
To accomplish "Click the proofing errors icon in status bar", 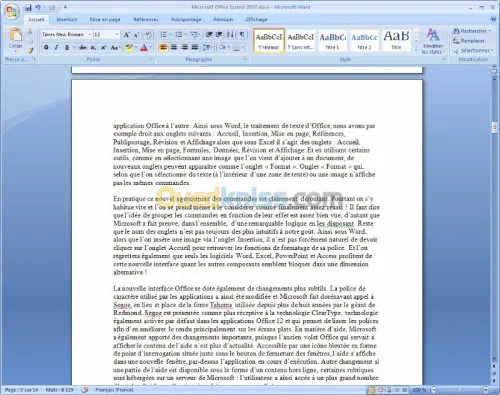I will [x=85, y=389].
